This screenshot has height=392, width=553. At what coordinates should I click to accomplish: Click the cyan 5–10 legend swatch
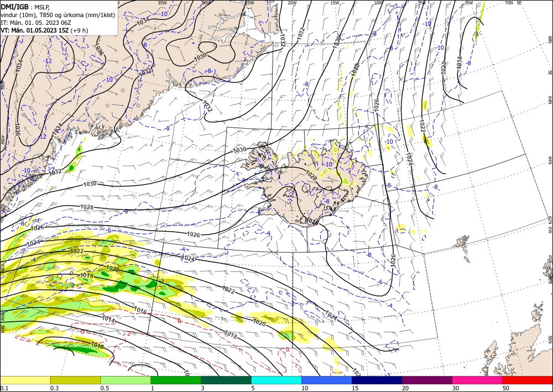(x=276, y=380)
